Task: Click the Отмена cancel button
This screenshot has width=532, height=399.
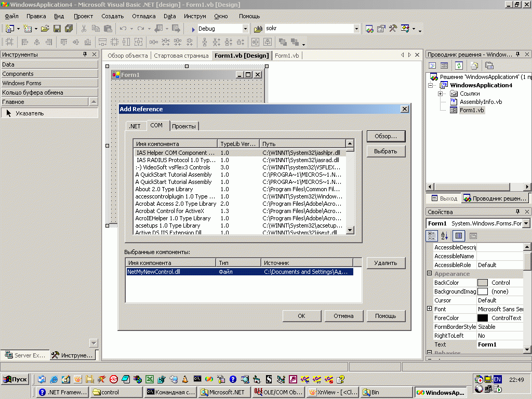Action: pos(344,316)
